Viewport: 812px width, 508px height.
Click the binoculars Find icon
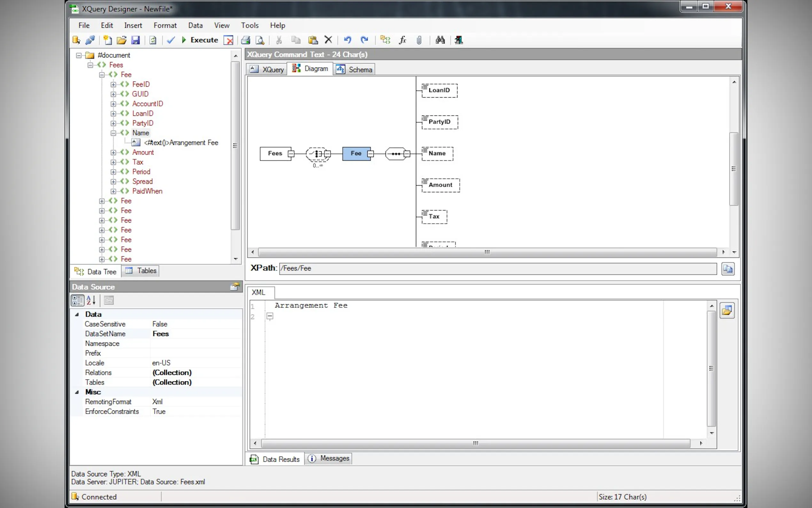pos(440,40)
